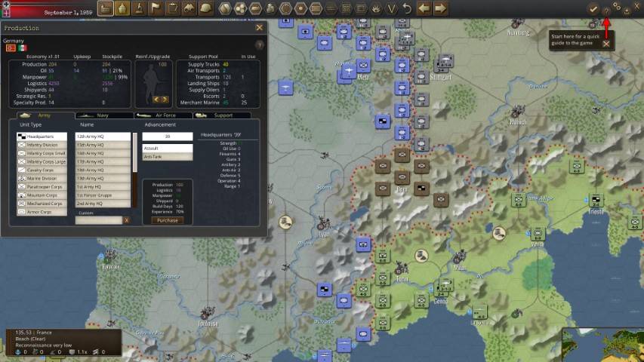The width and height of the screenshot is (644, 362).
Task: Select Anti-Tank advancement option
Action: (167, 157)
